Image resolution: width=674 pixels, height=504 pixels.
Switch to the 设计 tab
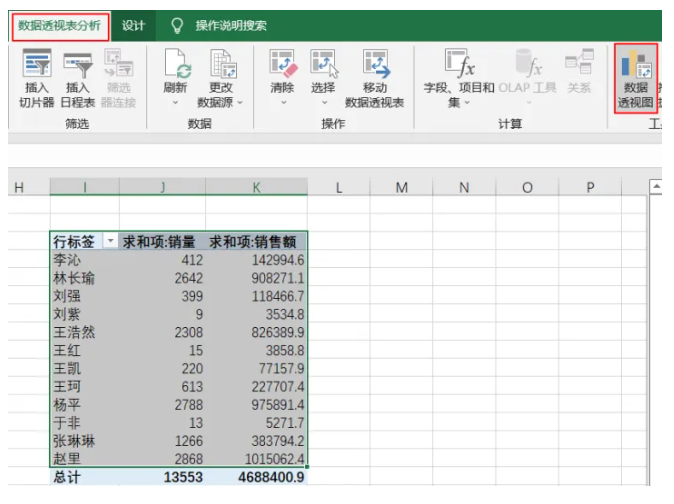click(x=133, y=26)
